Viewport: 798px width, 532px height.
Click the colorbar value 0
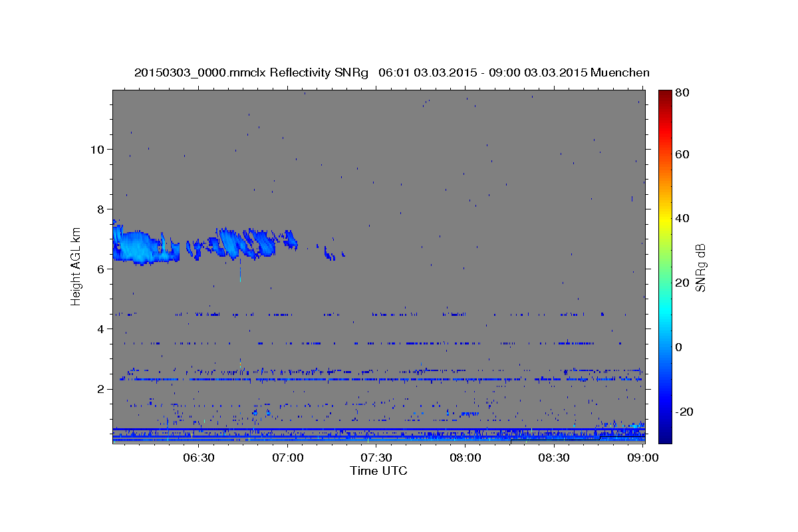pyautogui.click(x=679, y=347)
